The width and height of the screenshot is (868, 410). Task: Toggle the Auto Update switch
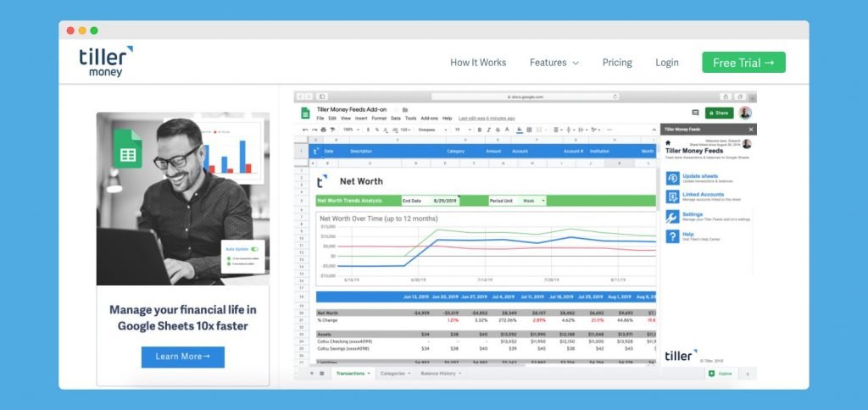tap(254, 249)
